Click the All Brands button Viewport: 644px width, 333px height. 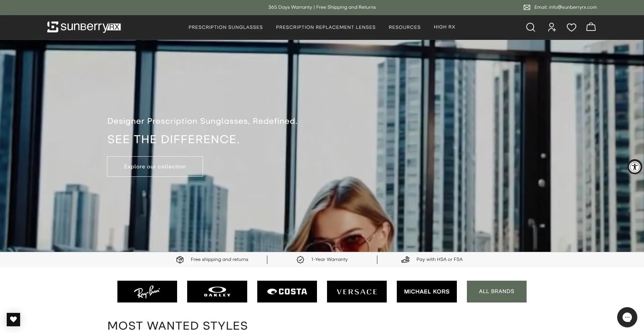[x=497, y=291]
